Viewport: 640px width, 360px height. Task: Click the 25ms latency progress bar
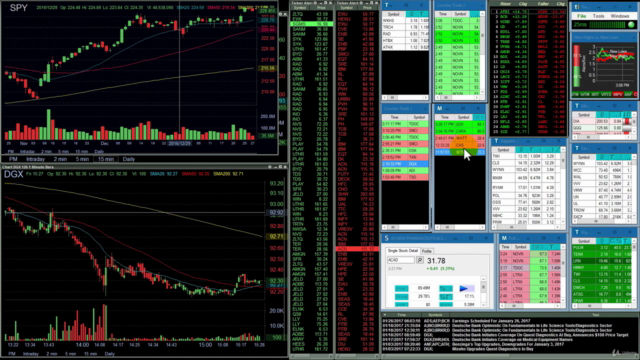607,25
